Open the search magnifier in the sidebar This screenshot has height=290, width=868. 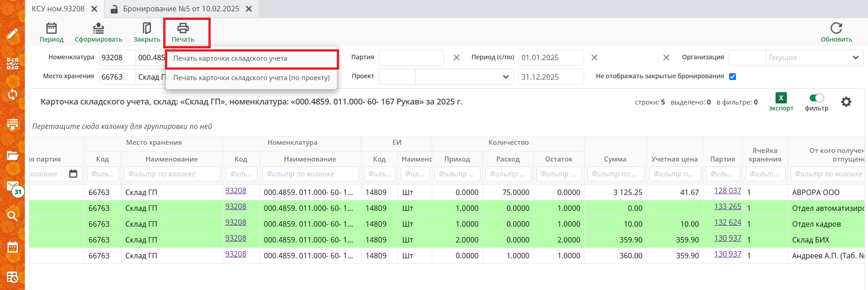pyautogui.click(x=12, y=216)
